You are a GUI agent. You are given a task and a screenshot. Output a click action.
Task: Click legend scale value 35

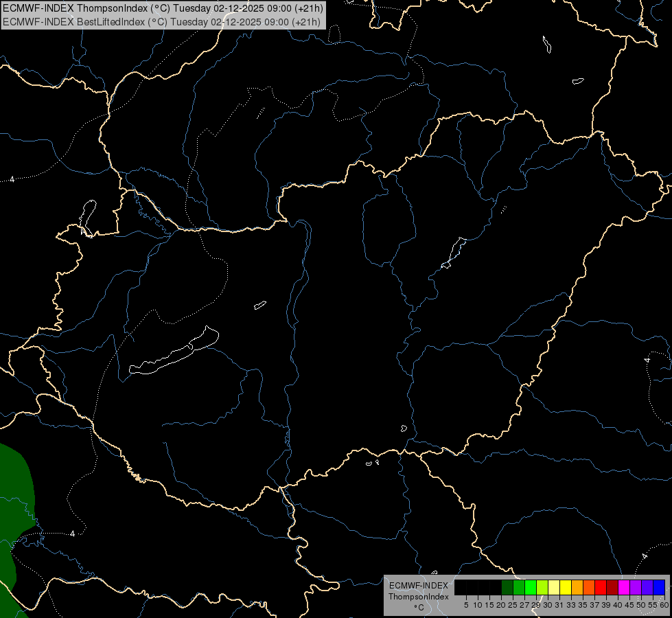[583, 605]
